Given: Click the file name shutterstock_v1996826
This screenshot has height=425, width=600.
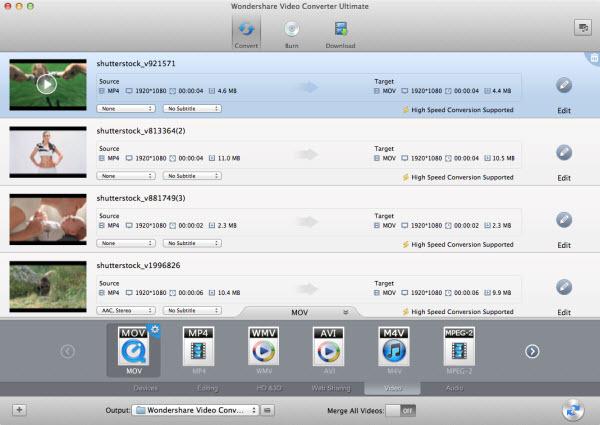Looking at the screenshot, I should pyautogui.click(x=138, y=265).
